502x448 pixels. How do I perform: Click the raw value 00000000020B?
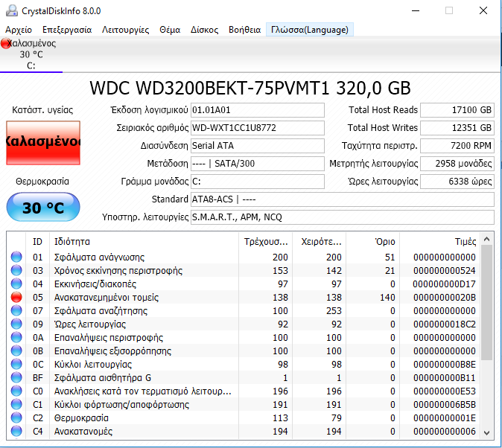[445, 297]
